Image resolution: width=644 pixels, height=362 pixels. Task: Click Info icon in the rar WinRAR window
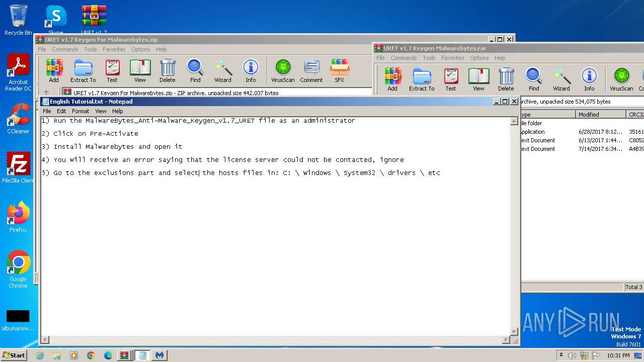[589, 79]
